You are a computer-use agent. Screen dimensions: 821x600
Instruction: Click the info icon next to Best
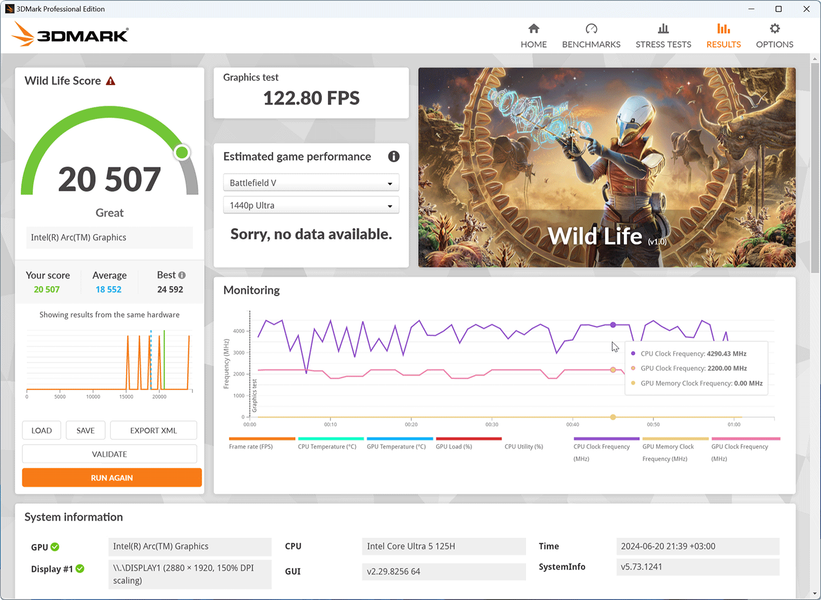[182, 275]
